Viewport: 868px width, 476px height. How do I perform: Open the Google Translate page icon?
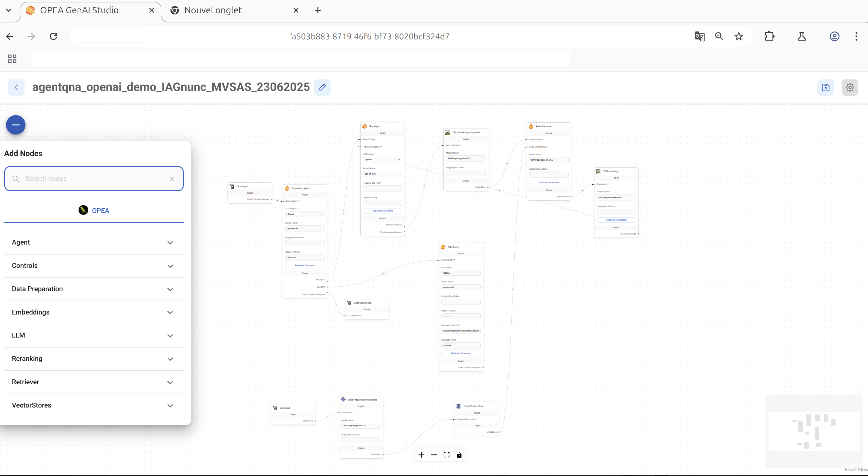point(700,36)
